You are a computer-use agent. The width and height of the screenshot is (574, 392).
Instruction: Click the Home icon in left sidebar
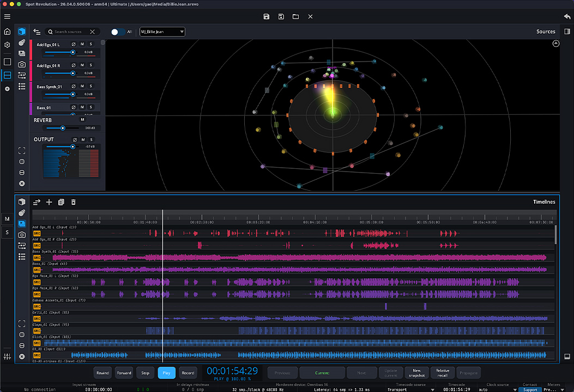[7, 32]
